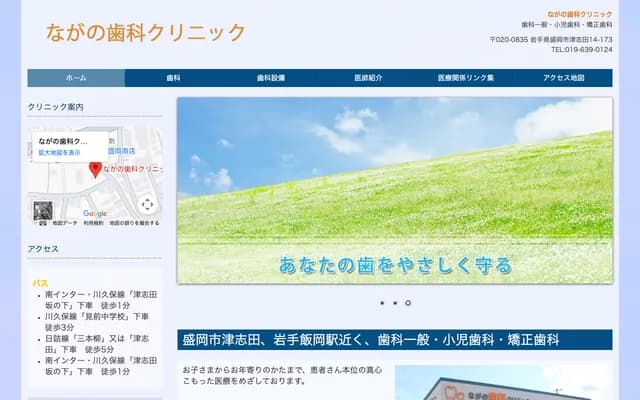Click the clinic building photo
640x400 pixels.
(x=502, y=383)
